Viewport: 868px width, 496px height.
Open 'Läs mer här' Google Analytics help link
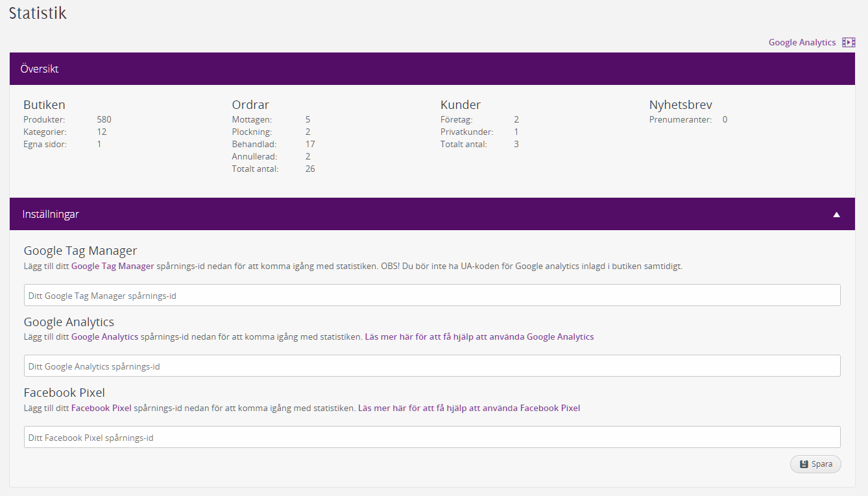coord(479,337)
